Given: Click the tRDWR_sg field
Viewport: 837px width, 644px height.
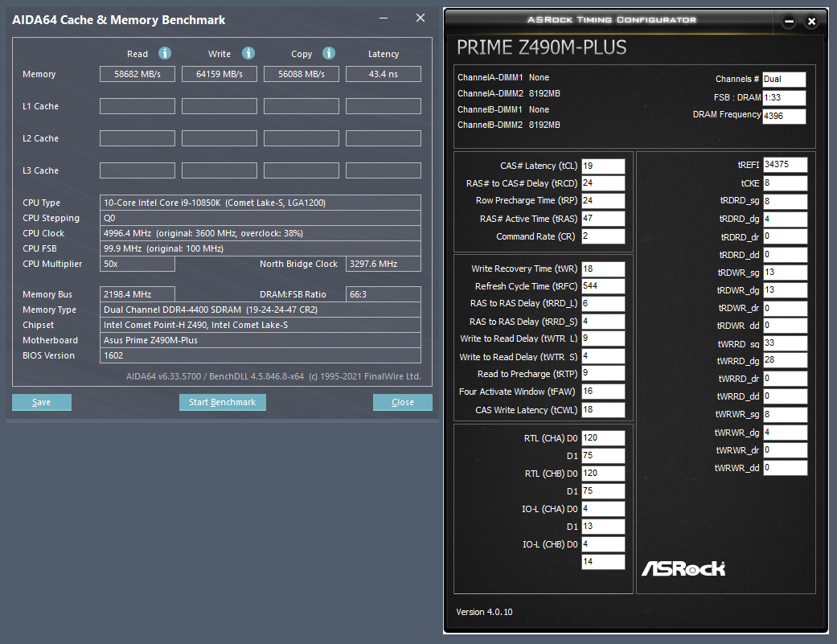Looking at the screenshot, I should [x=786, y=272].
